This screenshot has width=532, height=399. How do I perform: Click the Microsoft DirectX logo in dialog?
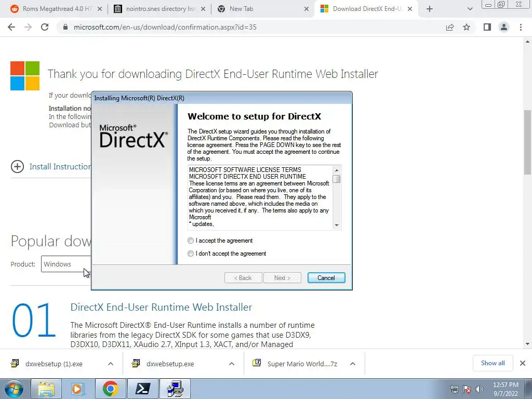tap(134, 136)
